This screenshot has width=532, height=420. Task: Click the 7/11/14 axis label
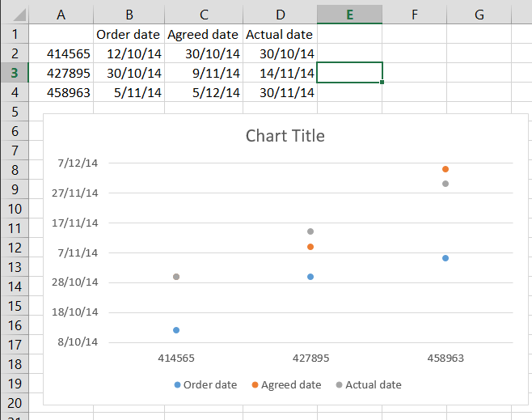78,253
